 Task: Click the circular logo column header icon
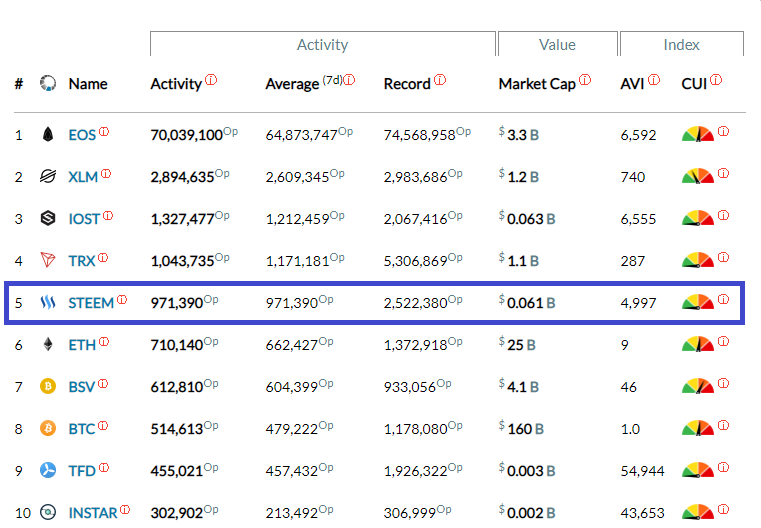[x=48, y=83]
